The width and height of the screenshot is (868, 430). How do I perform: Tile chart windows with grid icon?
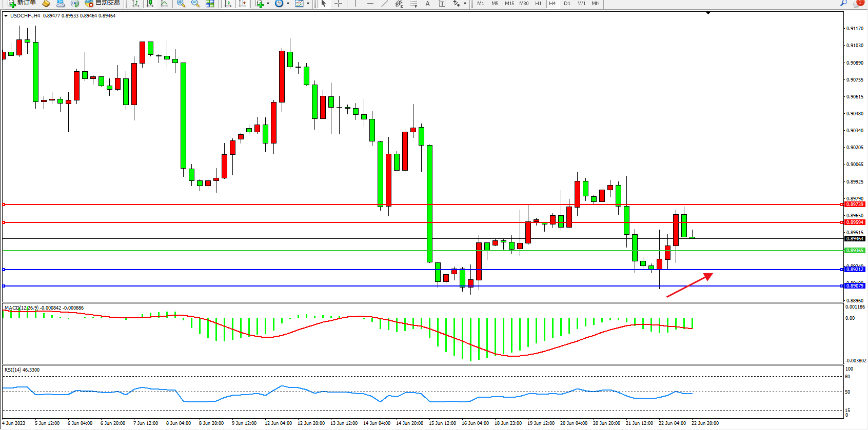[x=210, y=4]
